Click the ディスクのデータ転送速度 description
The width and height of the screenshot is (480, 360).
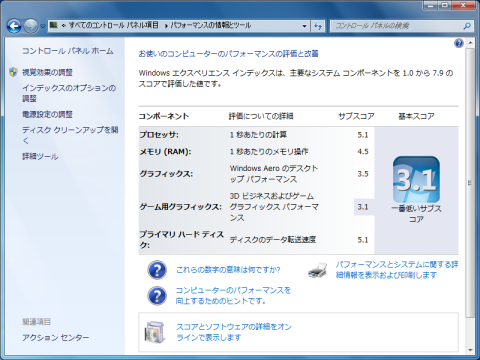point(273,239)
